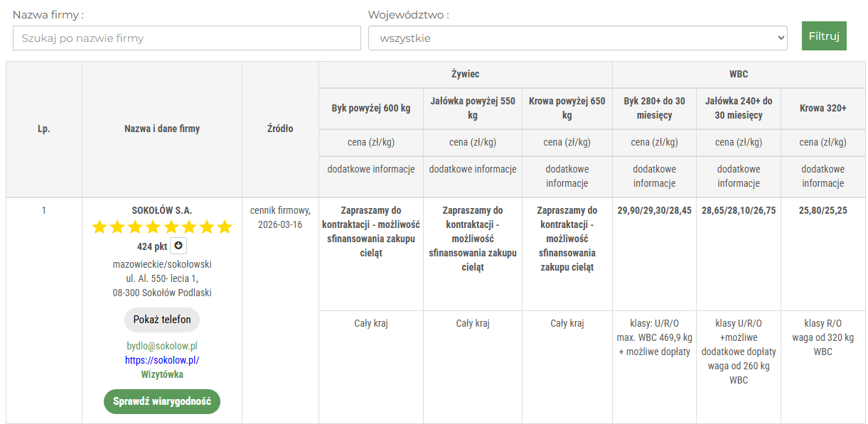This screenshot has height=424, width=868.
Task: Select the Krowa 320+ column header
Action: pos(823,108)
